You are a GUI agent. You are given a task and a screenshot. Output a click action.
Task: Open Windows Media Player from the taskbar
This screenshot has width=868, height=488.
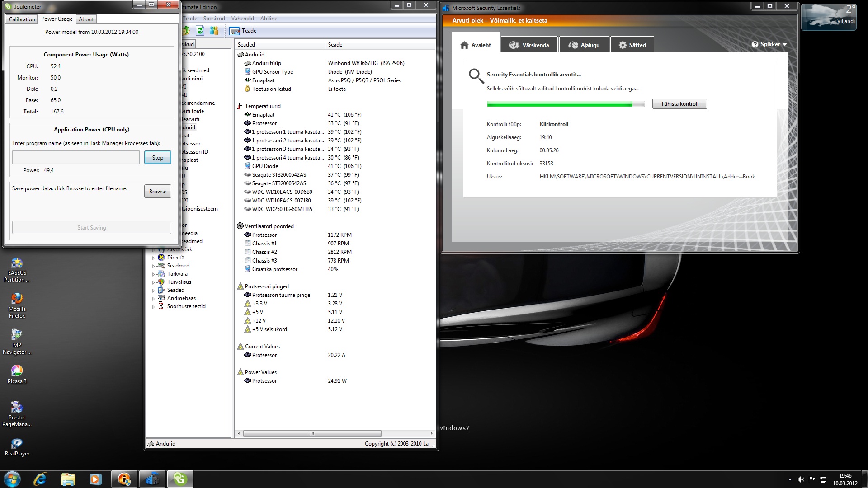pos(95,479)
